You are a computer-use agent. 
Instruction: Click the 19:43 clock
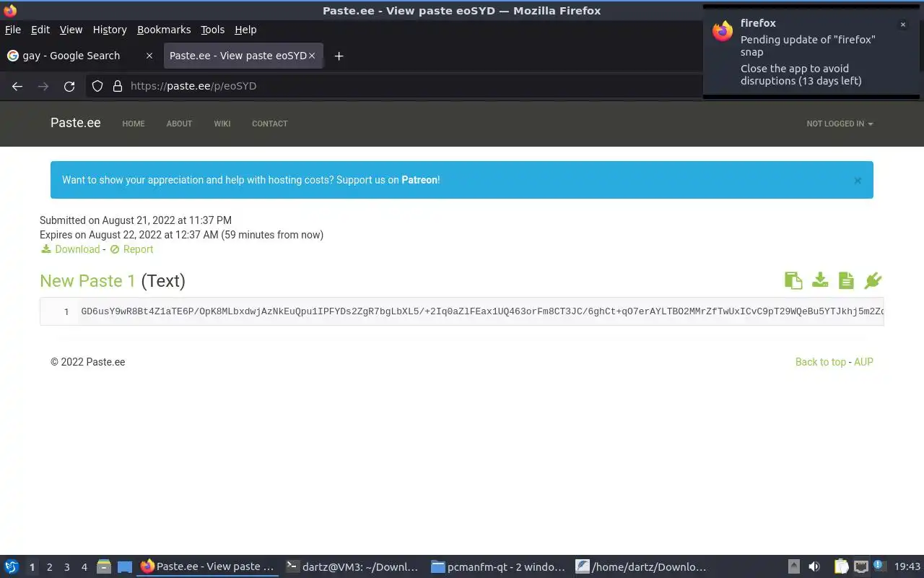click(907, 567)
